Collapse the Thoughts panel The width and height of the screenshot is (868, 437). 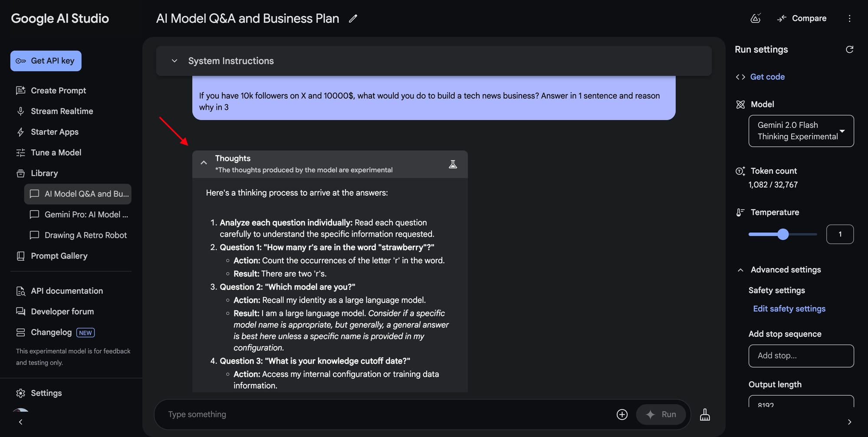point(204,163)
